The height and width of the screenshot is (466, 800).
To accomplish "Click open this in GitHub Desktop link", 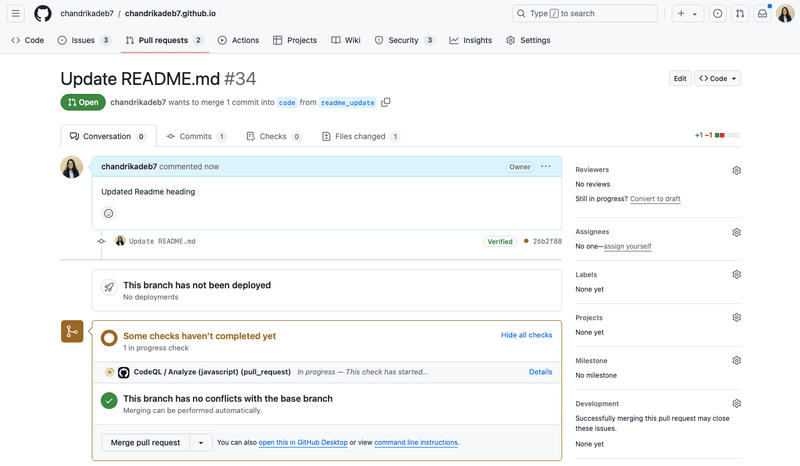I will tap(303, 443).
